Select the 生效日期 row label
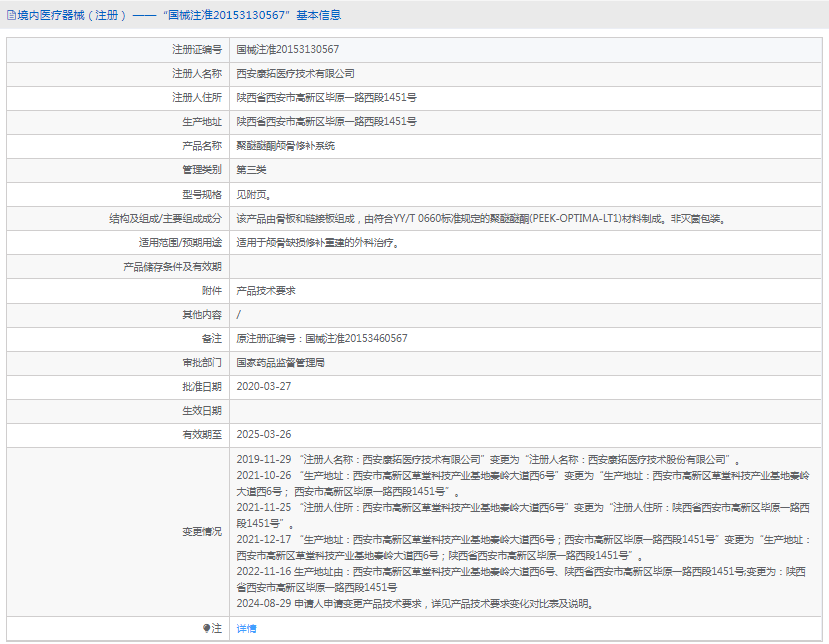This screenshot has width=829, height=644. pyautogui.click(x=202, y=411)
